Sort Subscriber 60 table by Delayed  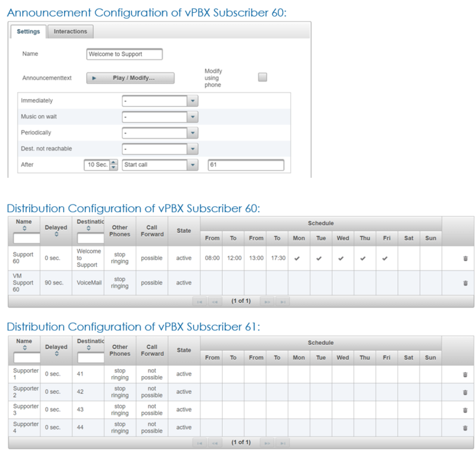(x=56, y=234)
